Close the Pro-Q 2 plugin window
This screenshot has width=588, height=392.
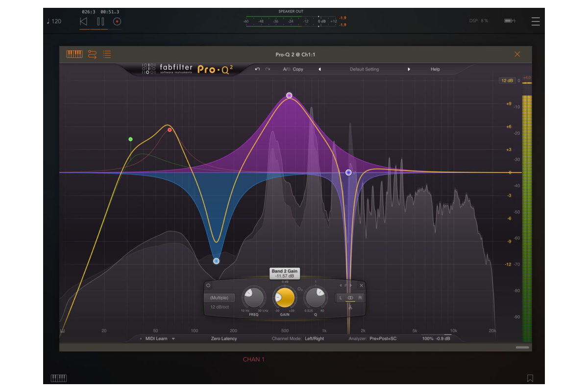(x=517, y=54)
